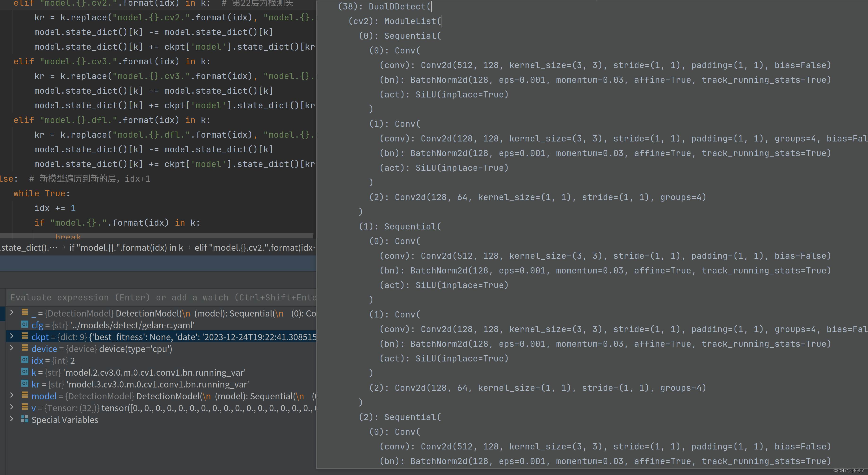Click the device object icon

point(25,347)
